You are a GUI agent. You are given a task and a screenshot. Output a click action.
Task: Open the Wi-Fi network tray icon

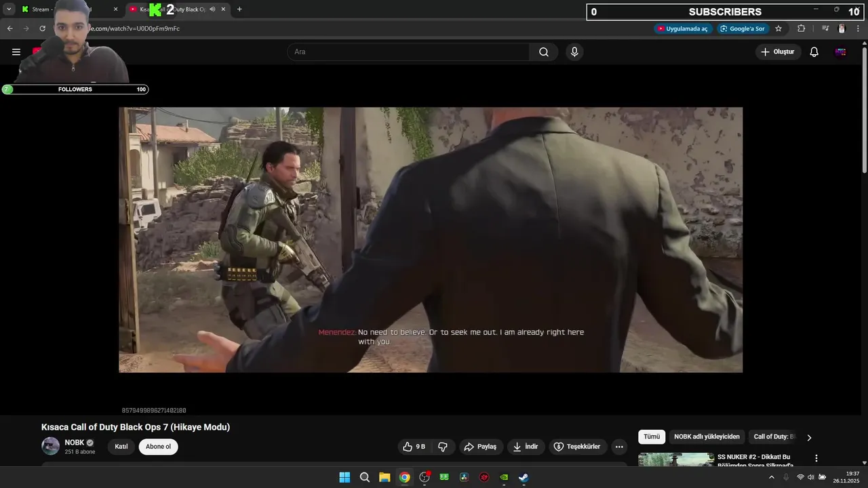click(800, 477)
